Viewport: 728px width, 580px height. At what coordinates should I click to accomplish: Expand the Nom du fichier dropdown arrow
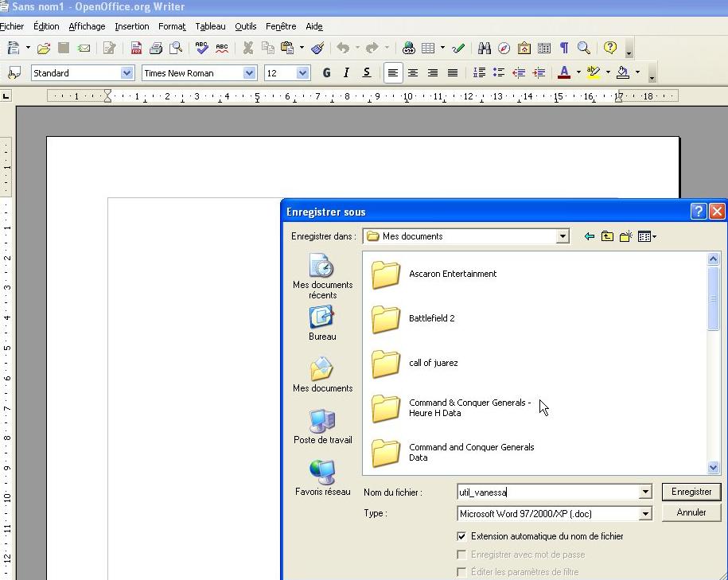(645, 492)
